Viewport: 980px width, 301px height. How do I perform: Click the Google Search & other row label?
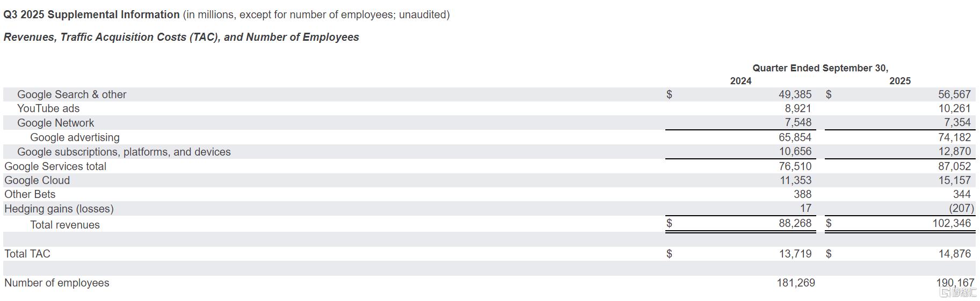pos(71,94)
